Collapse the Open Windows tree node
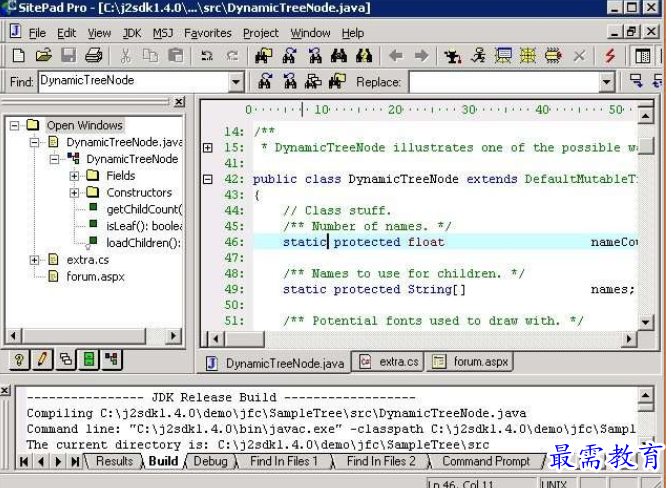The height and width of the screenshot is (488, 671). 15,125
